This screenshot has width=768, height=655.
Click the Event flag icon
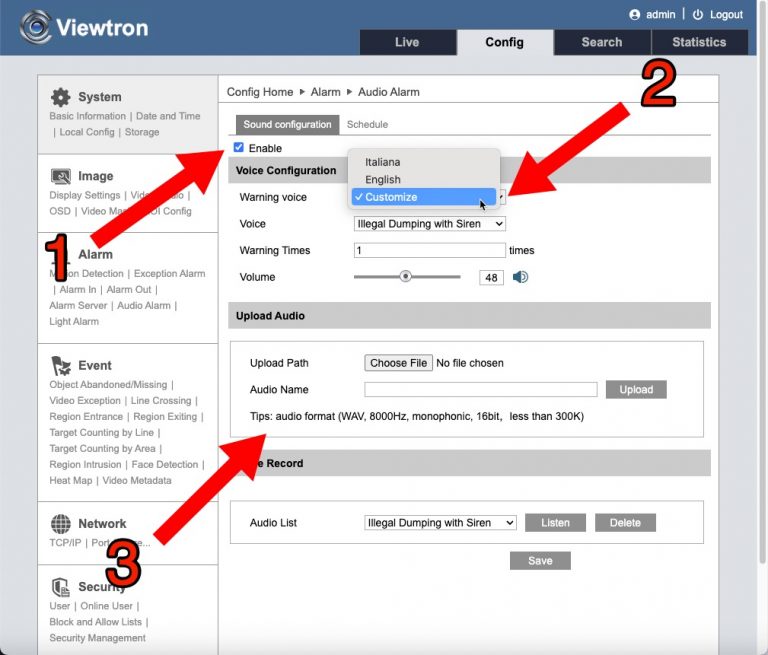pyautogui.click(x=61, y=365)
